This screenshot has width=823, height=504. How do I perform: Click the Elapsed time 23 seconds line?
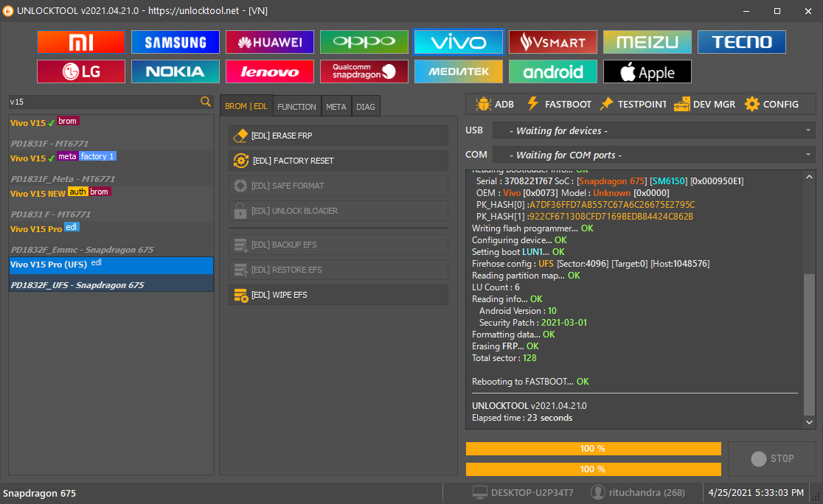point(522,418)
